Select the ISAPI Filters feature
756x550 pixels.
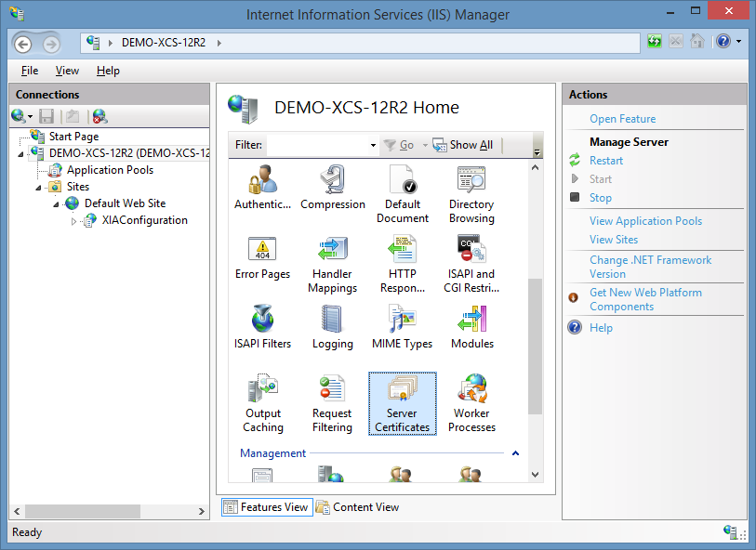pyautogui.click(x=263, y=327)
